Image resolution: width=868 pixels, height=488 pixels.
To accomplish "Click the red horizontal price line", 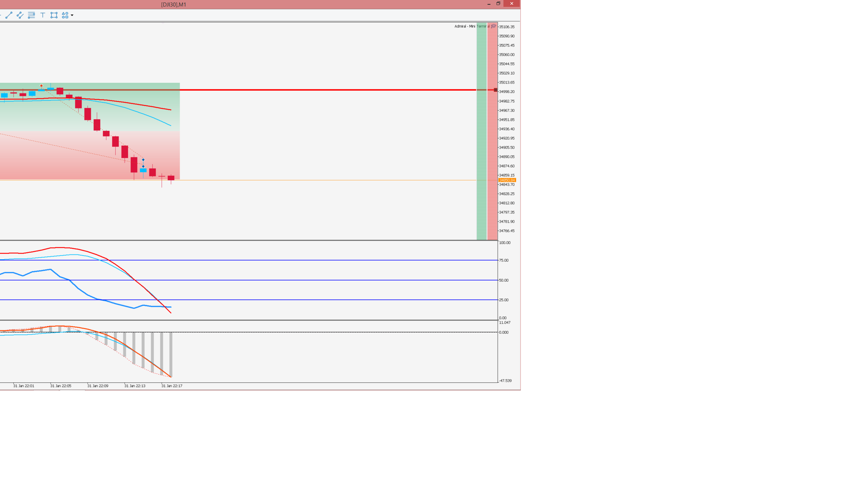I will click(325, 90).
